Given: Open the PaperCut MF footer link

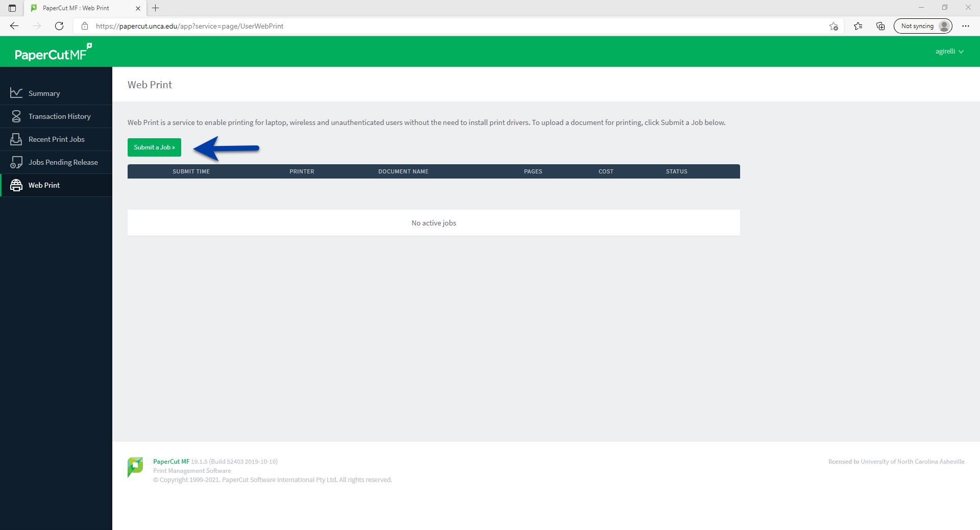Looking at the screenshot, I should (x=171, y=462).
